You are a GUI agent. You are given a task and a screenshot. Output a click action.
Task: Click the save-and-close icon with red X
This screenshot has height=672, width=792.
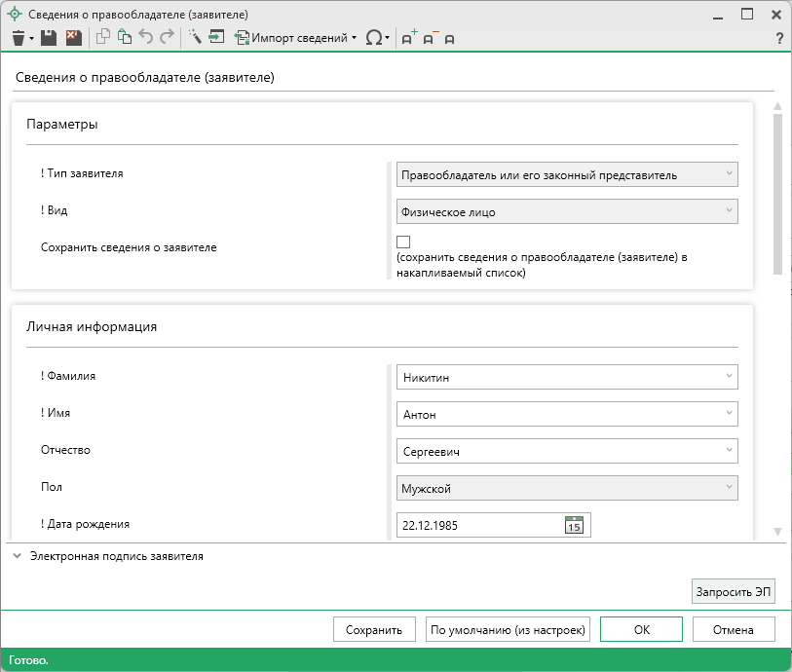(x=73, y=38)
